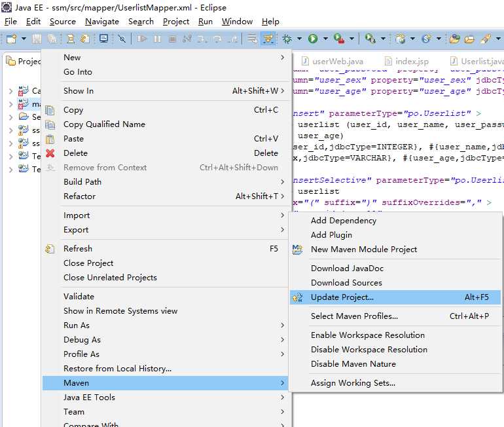The height and width of the screenshot is (427, 504).
Task: Click the Search flashlight toolbar icon
Action: [x=486, y=39]
